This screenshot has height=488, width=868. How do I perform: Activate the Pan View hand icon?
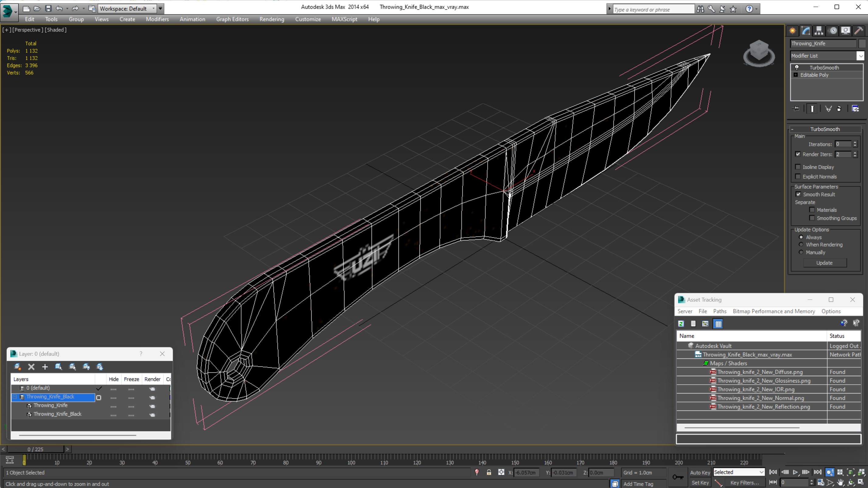(840, 483)
